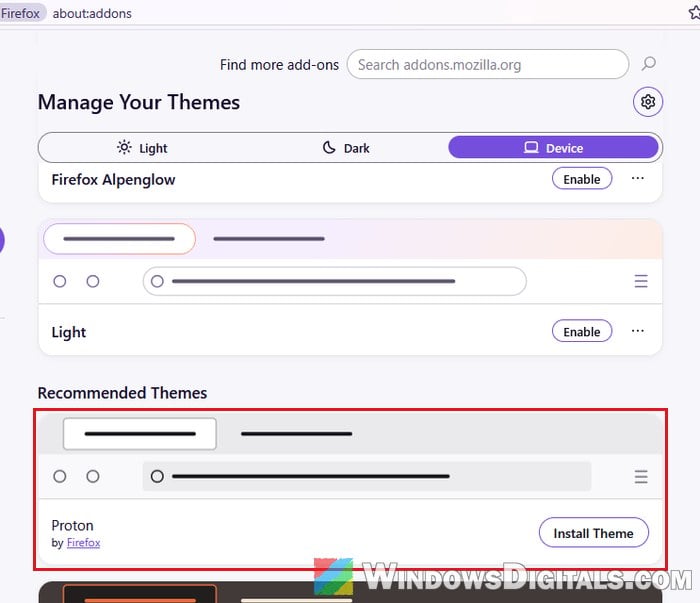Image resolution: width=700 pixels, height=603 pixels.
Task: Click the Firefox identity label in address bar
Action: [x=21, y=13]
